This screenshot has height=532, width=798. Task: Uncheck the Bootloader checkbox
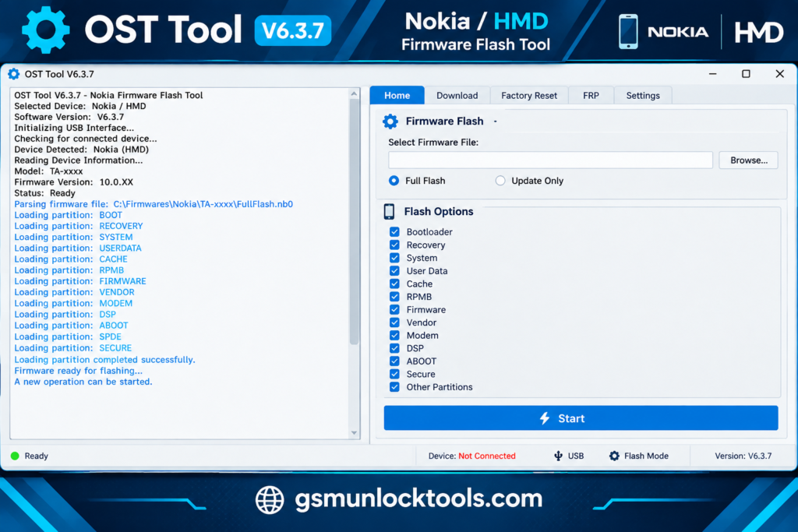394,232
